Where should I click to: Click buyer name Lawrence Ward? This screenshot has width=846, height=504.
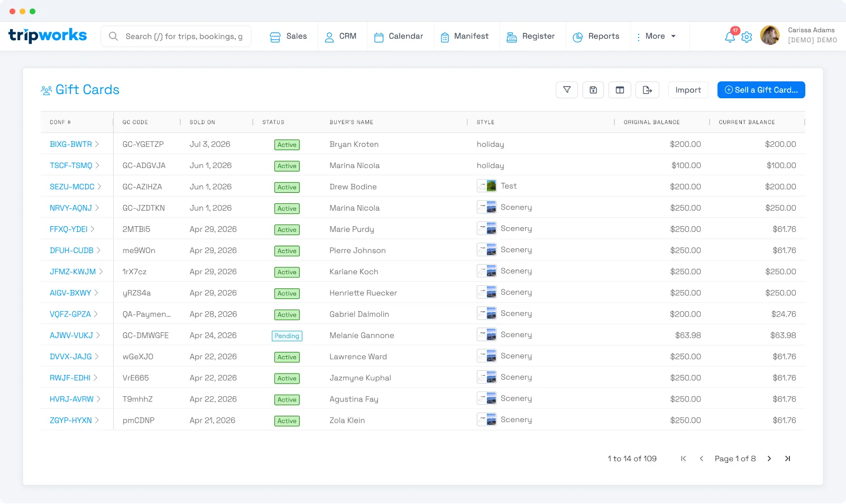coord(358,357)
